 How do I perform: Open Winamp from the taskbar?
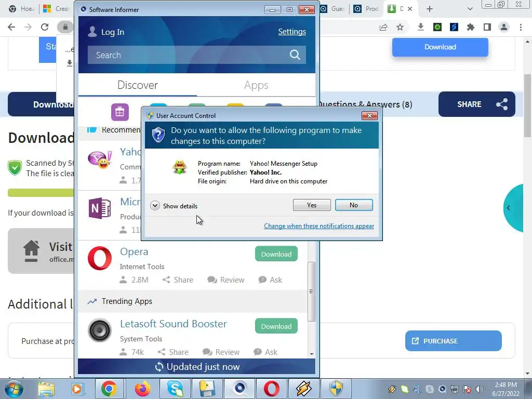click(x=303, y=389)
